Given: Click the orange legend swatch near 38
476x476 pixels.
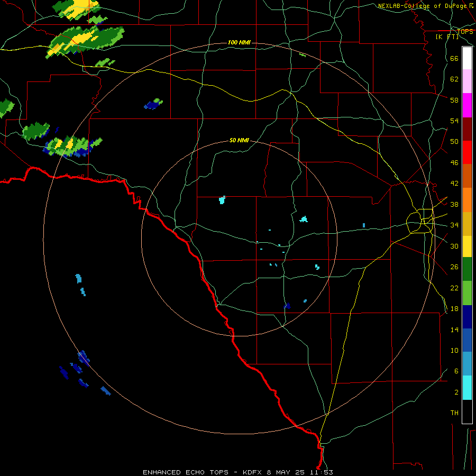Looking at the screenshot, I should (x=467, y=200).
